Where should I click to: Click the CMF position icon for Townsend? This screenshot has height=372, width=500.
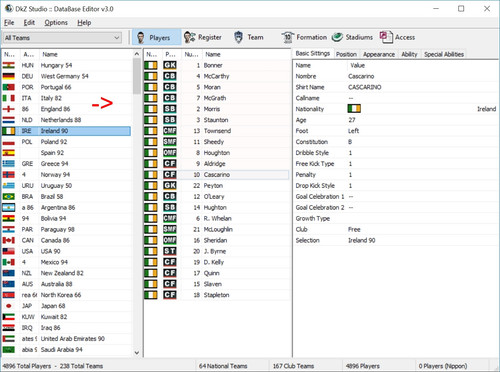(170, 131)
